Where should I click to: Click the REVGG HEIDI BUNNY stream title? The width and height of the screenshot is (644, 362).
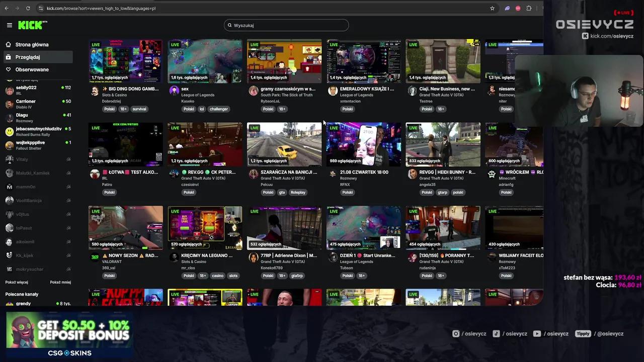(x=447, y=172)
